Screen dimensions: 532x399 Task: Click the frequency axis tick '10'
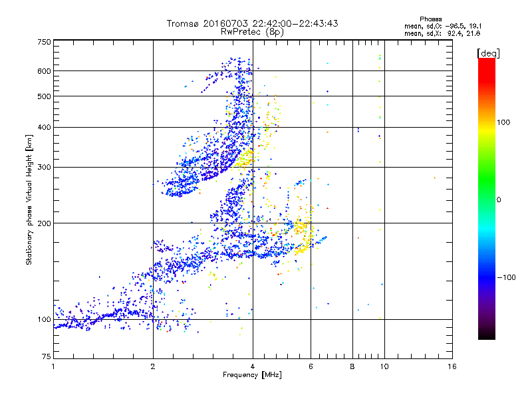pyautogui.click(x=384, y=366)
